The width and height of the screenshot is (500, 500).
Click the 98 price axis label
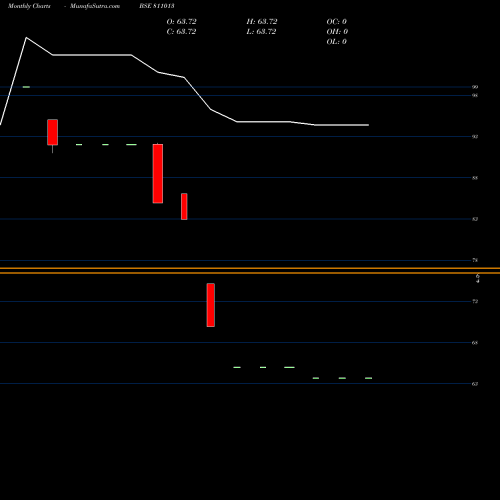pos(475,95)
